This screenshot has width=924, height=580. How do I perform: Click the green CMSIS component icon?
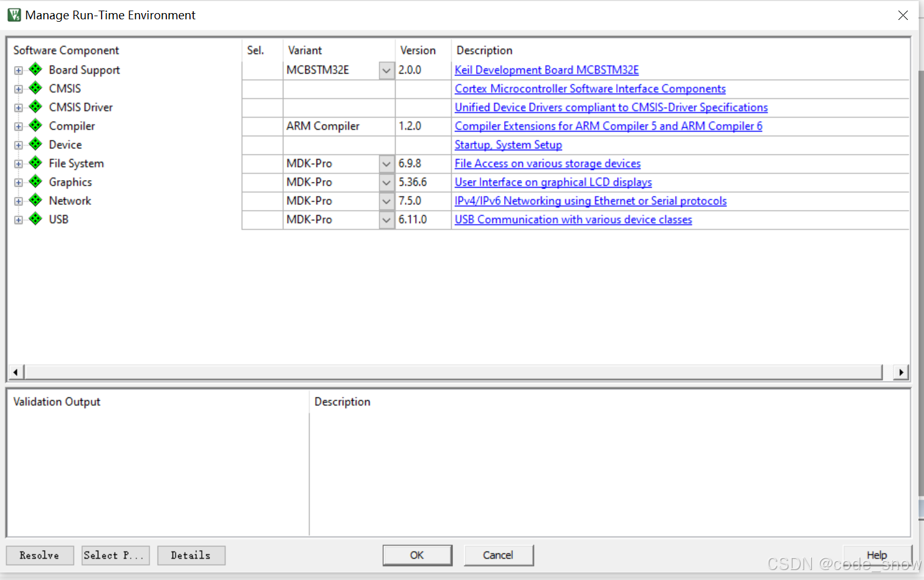[x=36, y=88]
